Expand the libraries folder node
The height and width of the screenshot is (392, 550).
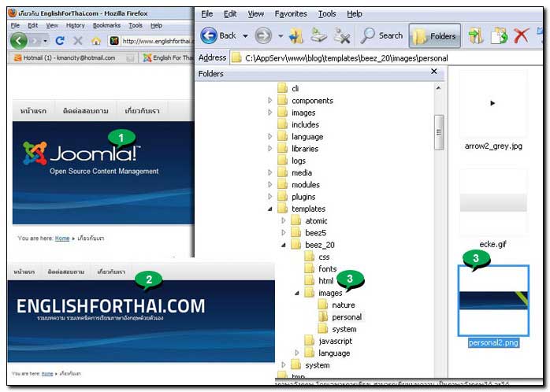click(x=269, y=149)
